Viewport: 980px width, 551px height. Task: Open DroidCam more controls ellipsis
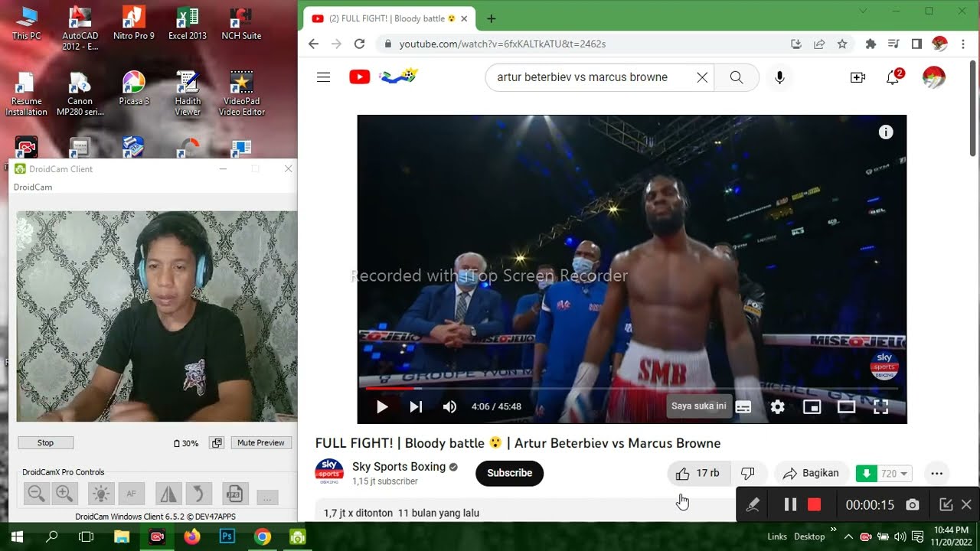pos(267,497)
